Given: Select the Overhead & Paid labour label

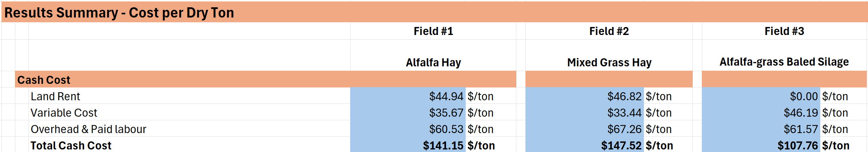Looking at the screenshot, I should click(88, 129).
